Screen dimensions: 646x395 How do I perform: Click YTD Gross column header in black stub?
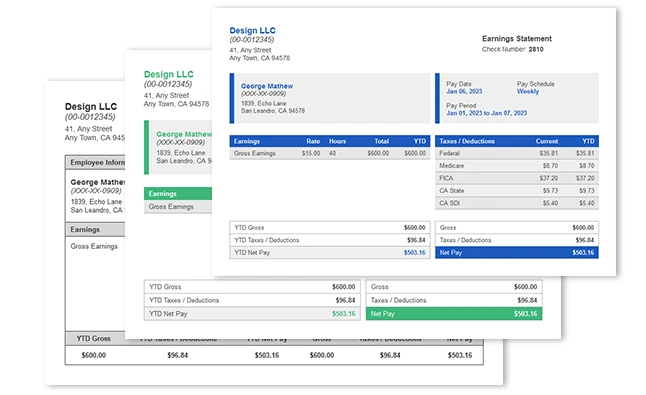93,338
